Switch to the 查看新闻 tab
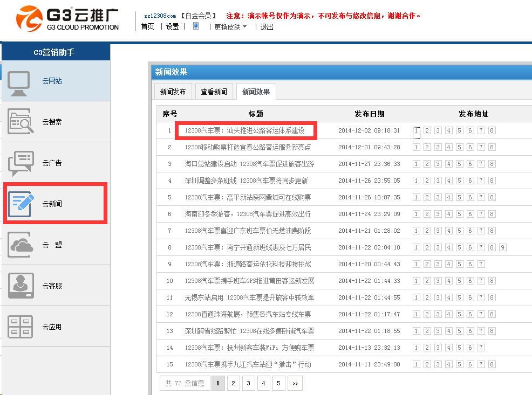Viewport: 532px width, 395px height. 214,92
